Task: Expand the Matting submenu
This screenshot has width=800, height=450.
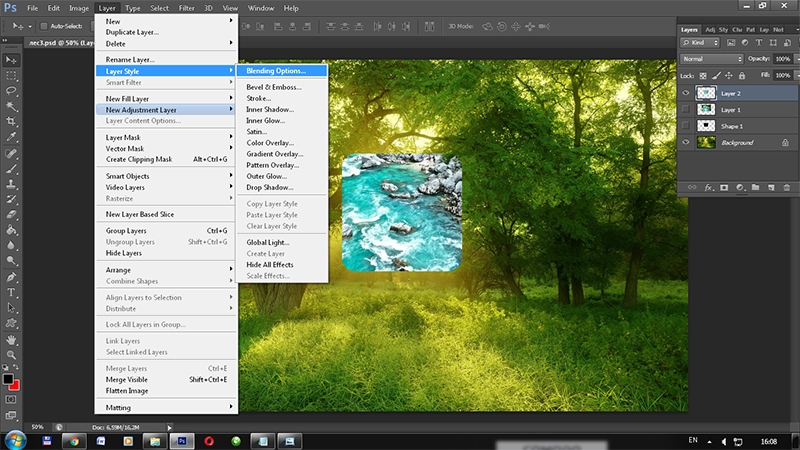Action: (x=166, y=408)
